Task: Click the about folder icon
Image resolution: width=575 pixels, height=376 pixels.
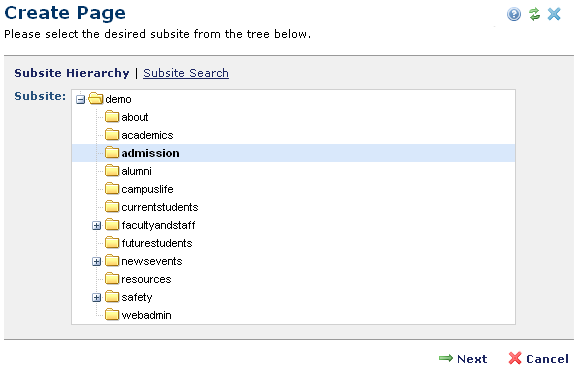Action: [112, 117]
